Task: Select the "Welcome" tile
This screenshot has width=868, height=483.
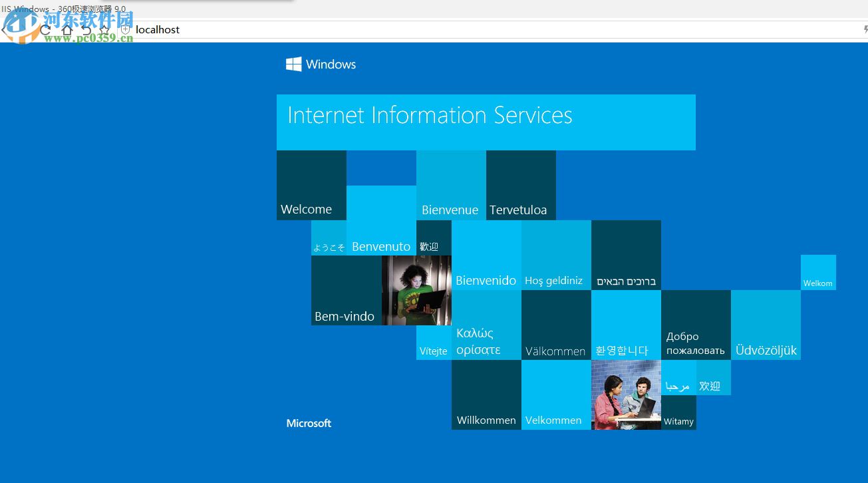Action: tap(311, 185)
